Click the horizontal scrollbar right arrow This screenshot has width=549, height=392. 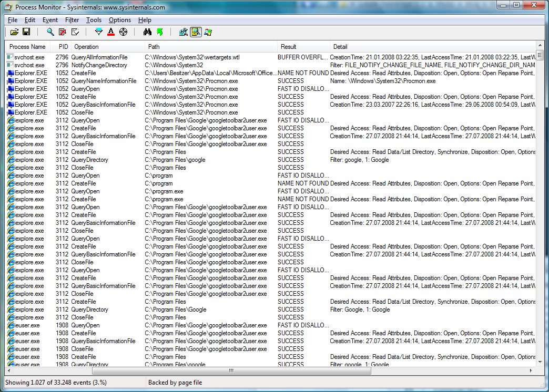[x=531, y=370]
